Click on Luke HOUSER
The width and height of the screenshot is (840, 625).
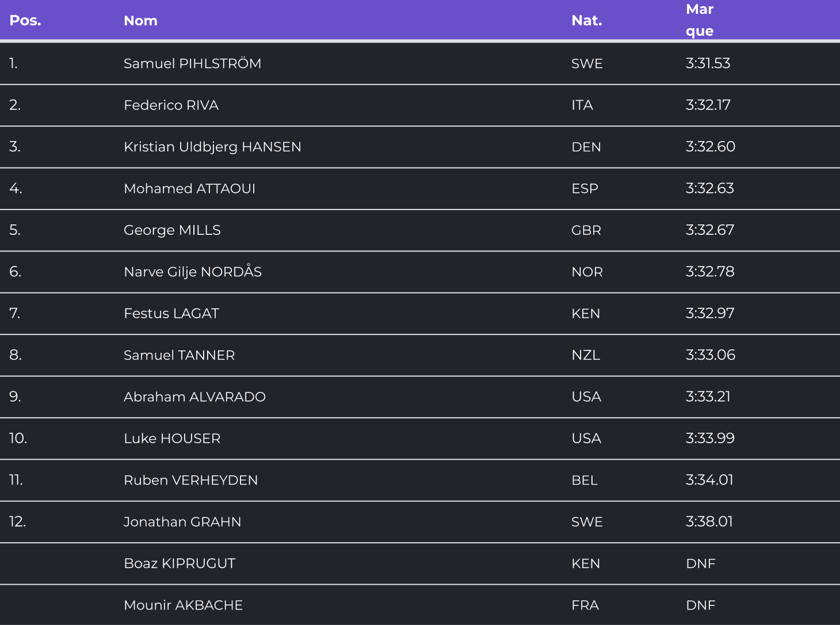172,439
